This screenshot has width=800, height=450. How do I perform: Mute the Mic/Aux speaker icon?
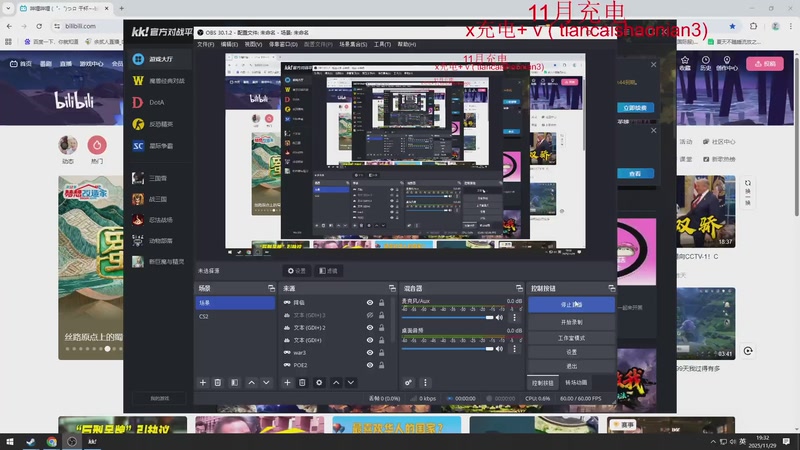pyautogui.click(x=499, y=318)
